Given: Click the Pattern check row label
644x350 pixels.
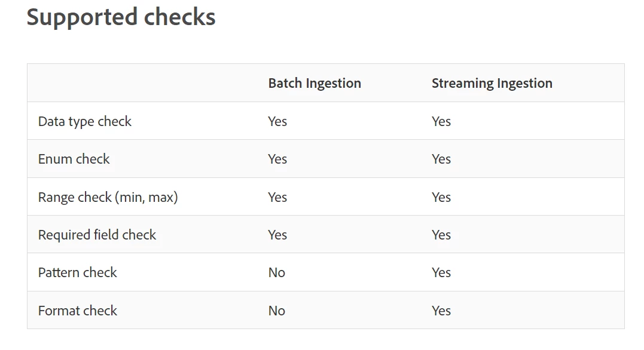Looking at the screenshot, I should click(x=78, y=272).
